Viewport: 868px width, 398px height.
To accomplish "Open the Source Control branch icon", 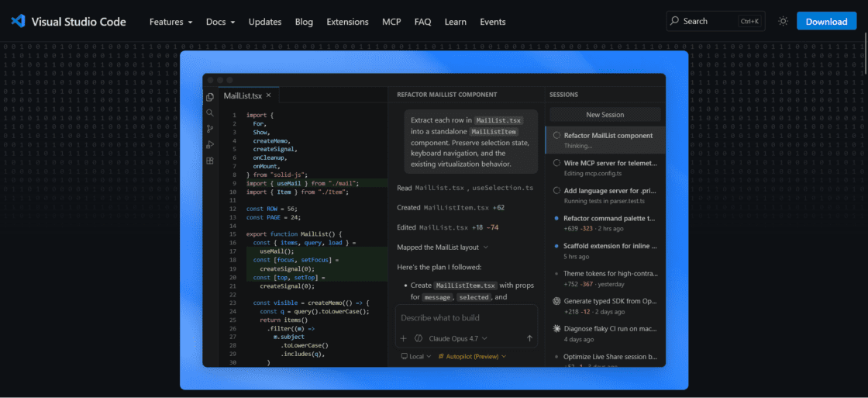I will click(210, 129).
